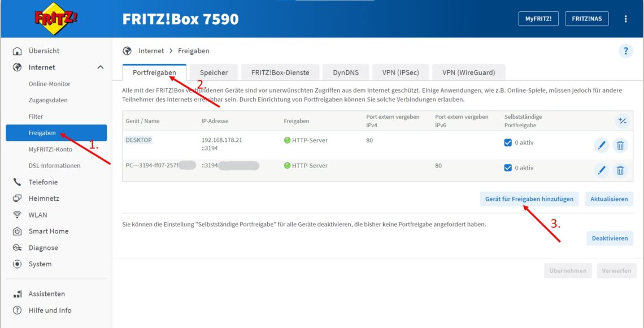The width and height of the screenshot is (644, 328).
Task: Edit the PC---3194 device entry
Action: (601, 170)
